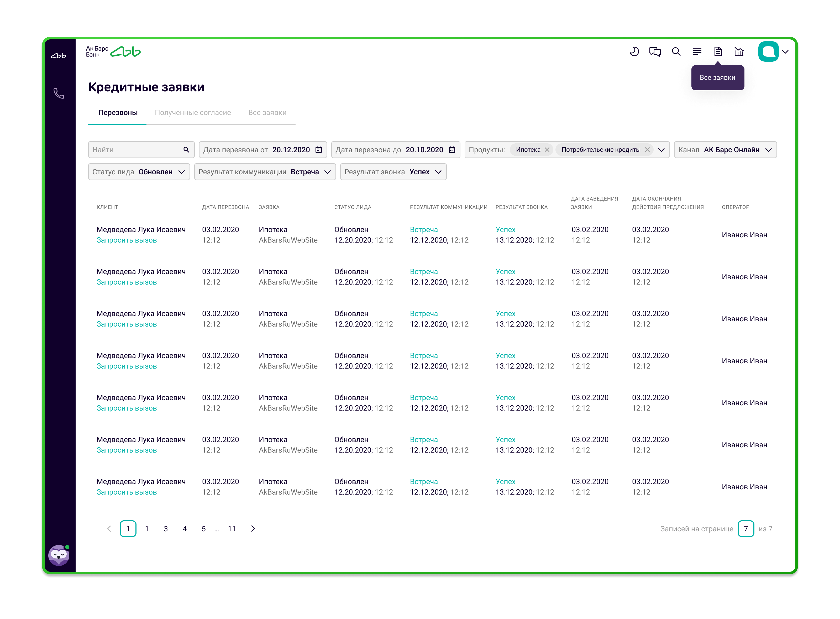Image resolution: width=840 pixels, height=619 pixels.
Task: Open the bank building icon
Action: [739, 51]
